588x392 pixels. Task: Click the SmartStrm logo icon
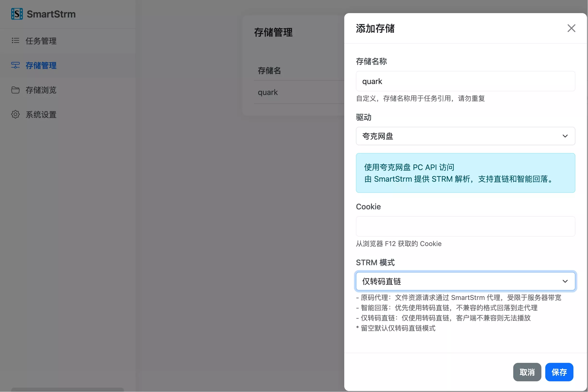(x=17, y=14)
